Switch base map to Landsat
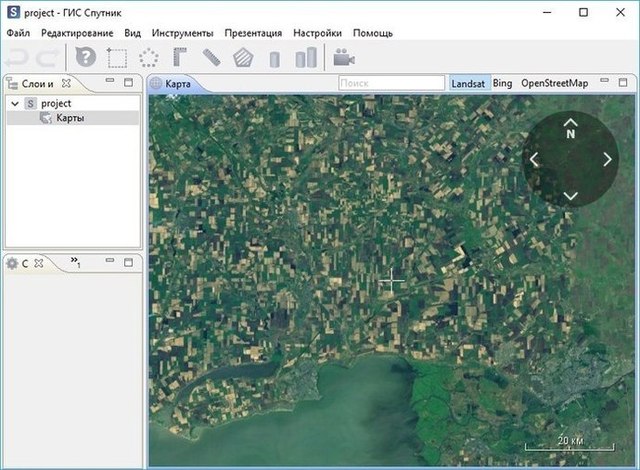This screenshot has width=640, height=470. click(468, 83)
